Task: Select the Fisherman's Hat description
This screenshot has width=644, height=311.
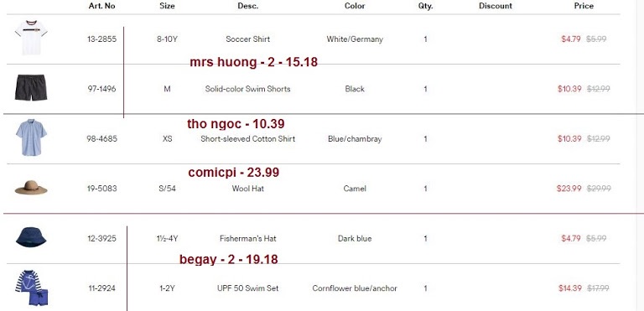Action: click(x=247, y=238)
